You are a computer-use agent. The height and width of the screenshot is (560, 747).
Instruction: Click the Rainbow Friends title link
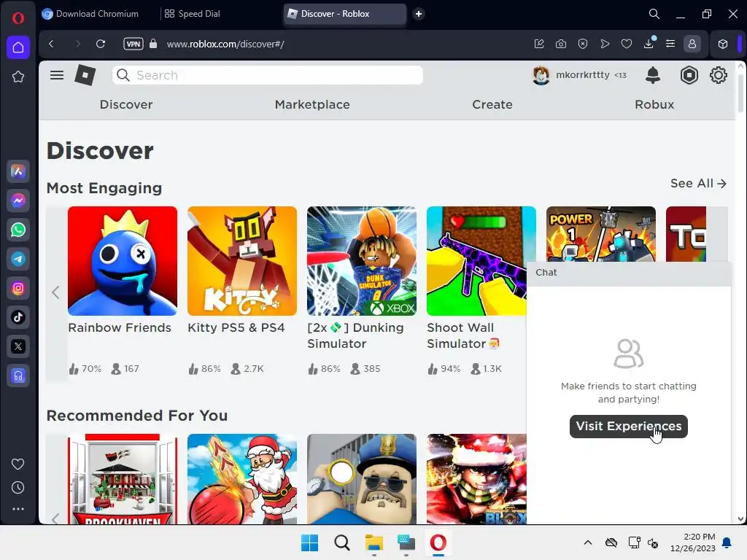pyautogui.click(x=120, y=327)
